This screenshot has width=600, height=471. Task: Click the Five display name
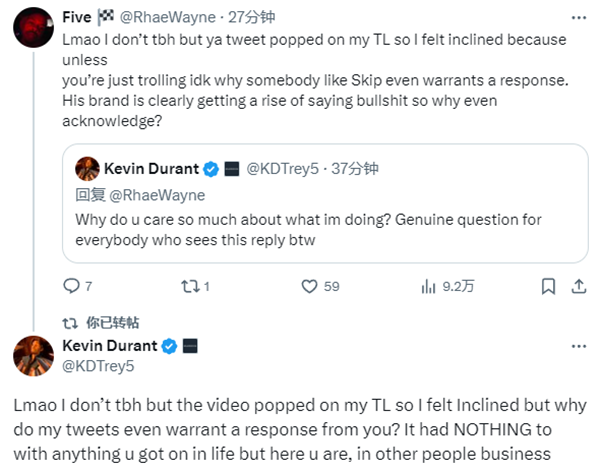(76, 17)
